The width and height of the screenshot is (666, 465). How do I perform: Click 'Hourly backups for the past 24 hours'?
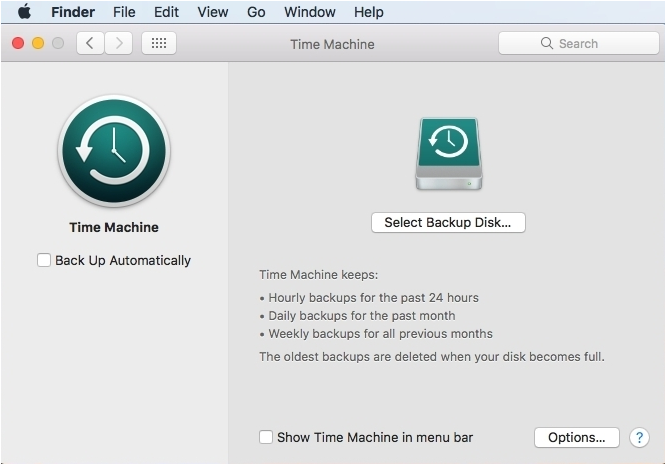pos(373,298)
